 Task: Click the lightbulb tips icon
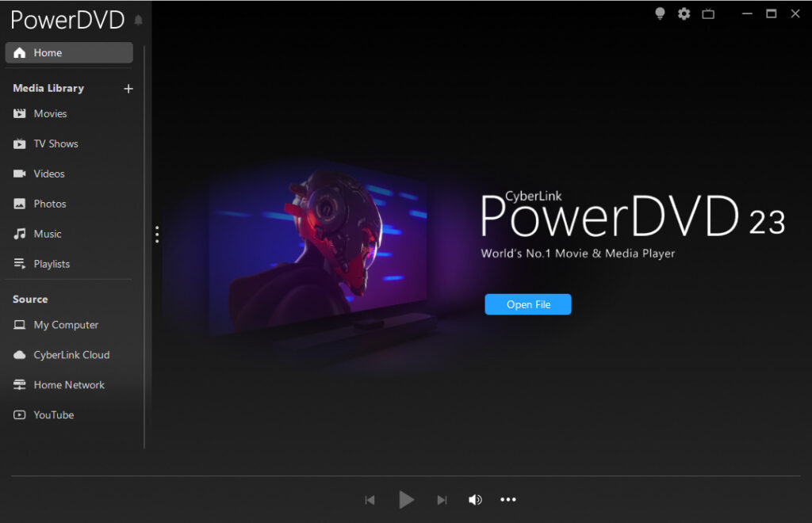(x=660, y=14)
